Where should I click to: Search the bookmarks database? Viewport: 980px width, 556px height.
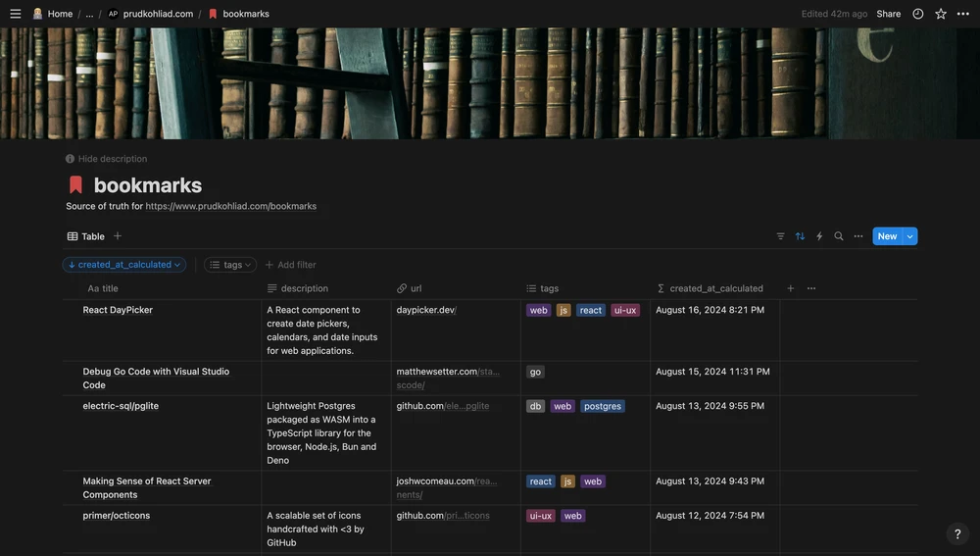click(839, 236)
